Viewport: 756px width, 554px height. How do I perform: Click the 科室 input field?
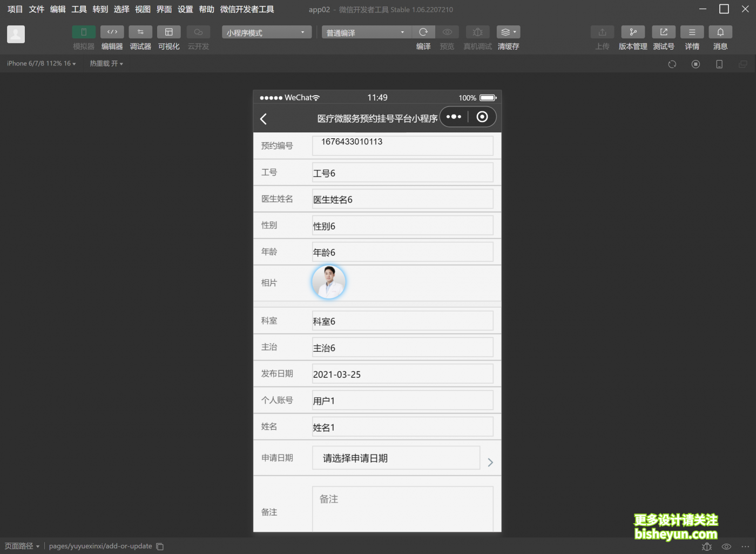coord(403,321)
